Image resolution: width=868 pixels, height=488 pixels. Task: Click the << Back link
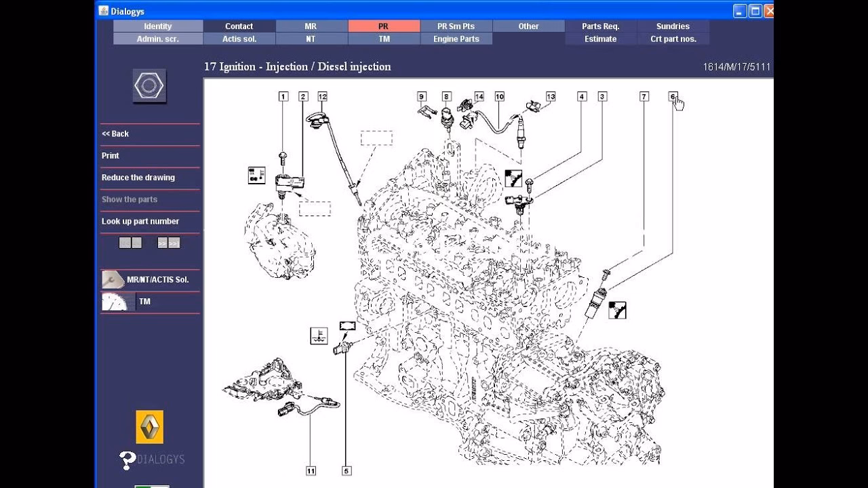115,134
